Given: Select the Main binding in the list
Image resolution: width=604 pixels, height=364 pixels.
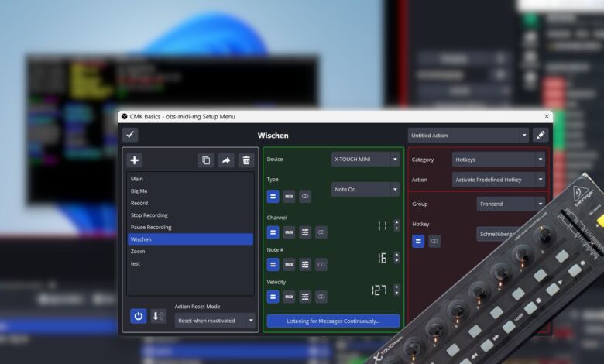Looking at the screenshot, I should 190,179.
